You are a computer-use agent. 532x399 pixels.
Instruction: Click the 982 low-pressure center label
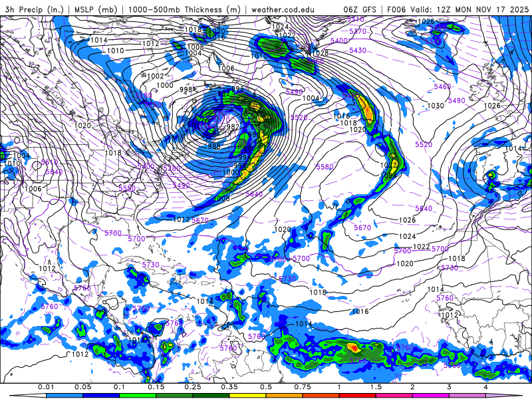pyautogui.click(x=233, y=126)
